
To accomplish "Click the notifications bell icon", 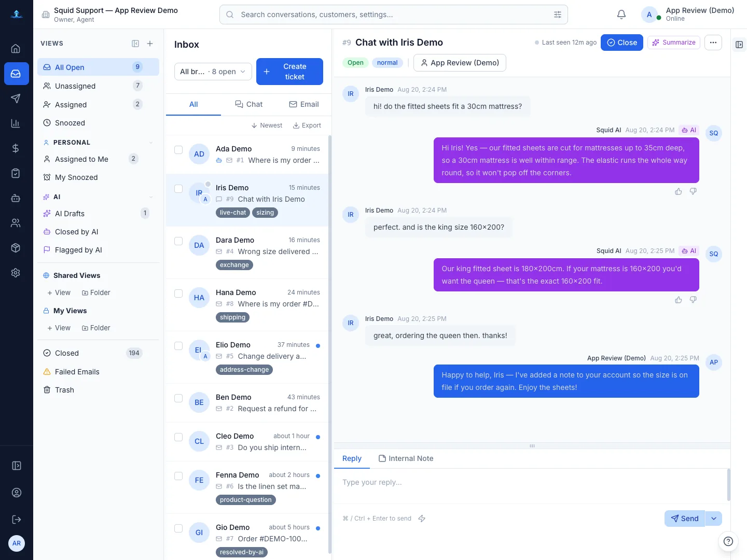I will [x=621, y=15].
